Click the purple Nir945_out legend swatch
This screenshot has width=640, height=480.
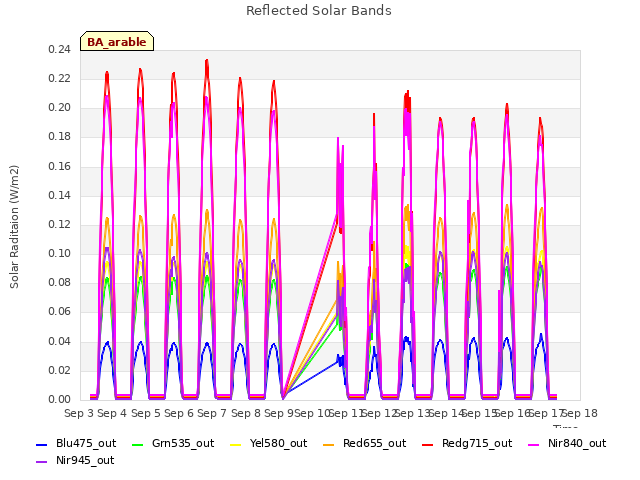(x=42, y=462)
